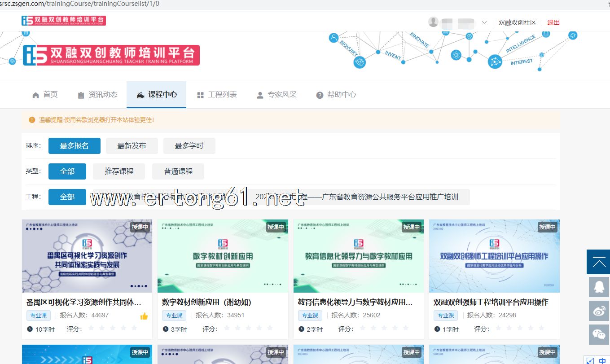Viewport: 610px width, 364px height.
Task: Go to 首页 tab
Action: click(45, 95)
